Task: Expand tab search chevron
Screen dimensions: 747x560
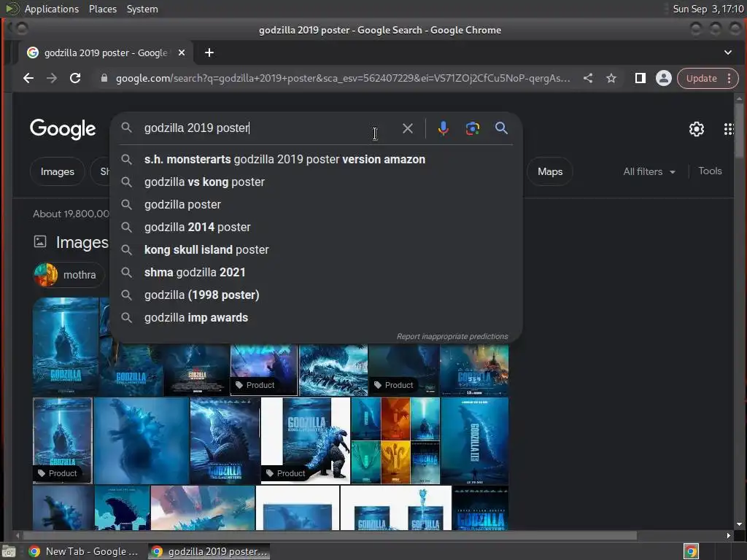Action: tap(728, 52)
